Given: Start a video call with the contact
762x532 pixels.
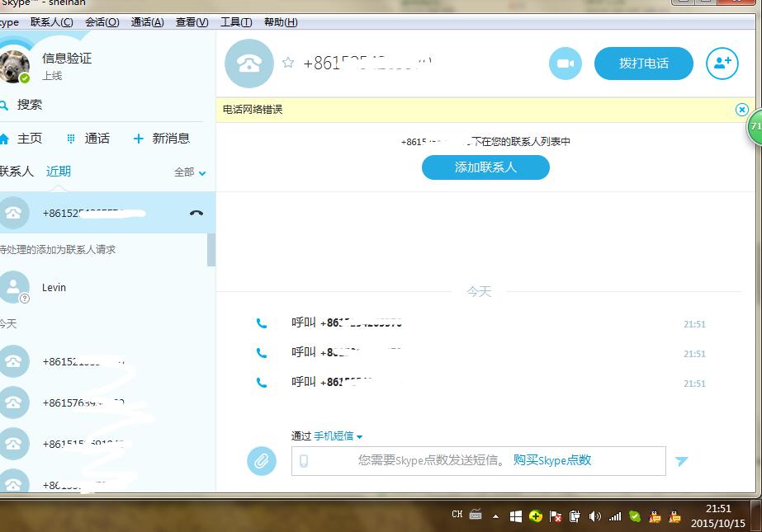Looking at the screenshot, I should 565,64.
